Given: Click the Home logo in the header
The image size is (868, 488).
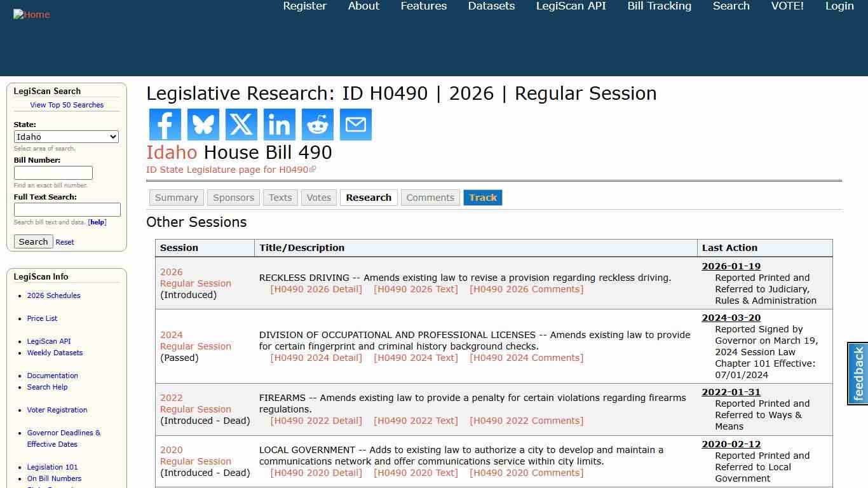Looking at the screenshot, I should tap(31, 14).
